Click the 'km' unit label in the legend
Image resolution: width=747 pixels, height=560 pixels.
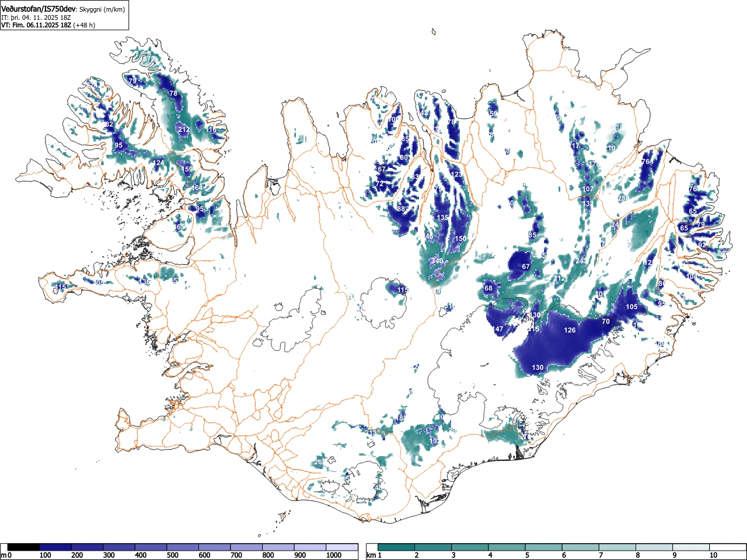(371, 555)
